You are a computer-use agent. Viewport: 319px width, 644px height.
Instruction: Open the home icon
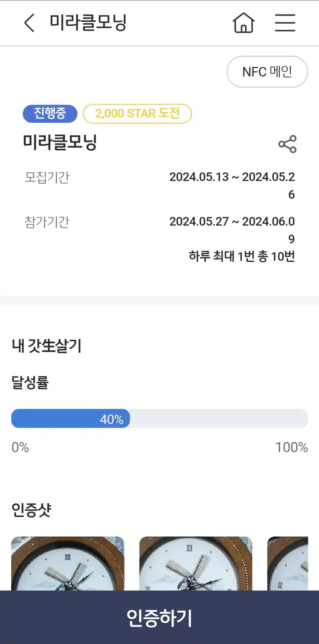(243, 23)
